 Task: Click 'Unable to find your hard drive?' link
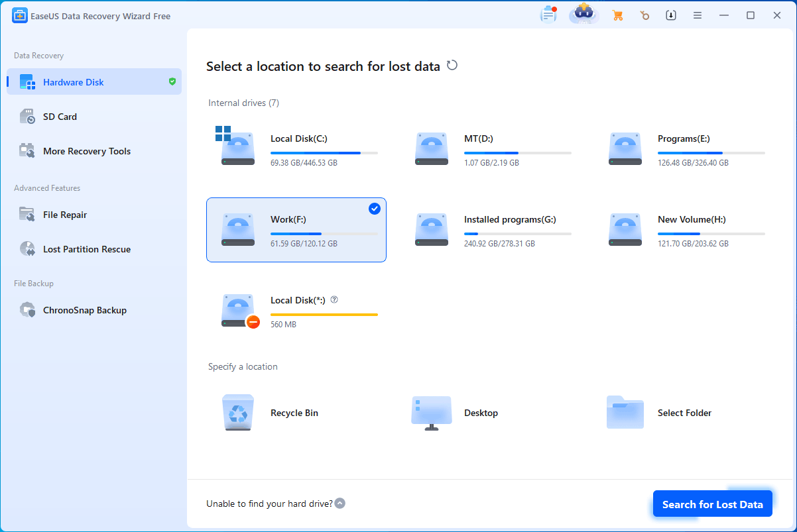click(269, 504)
